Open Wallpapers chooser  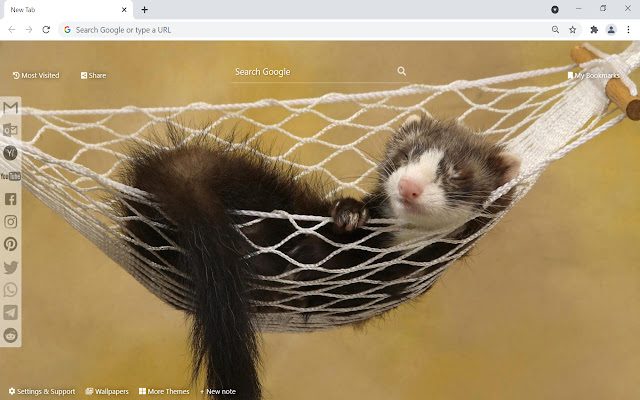coord(107,391)
